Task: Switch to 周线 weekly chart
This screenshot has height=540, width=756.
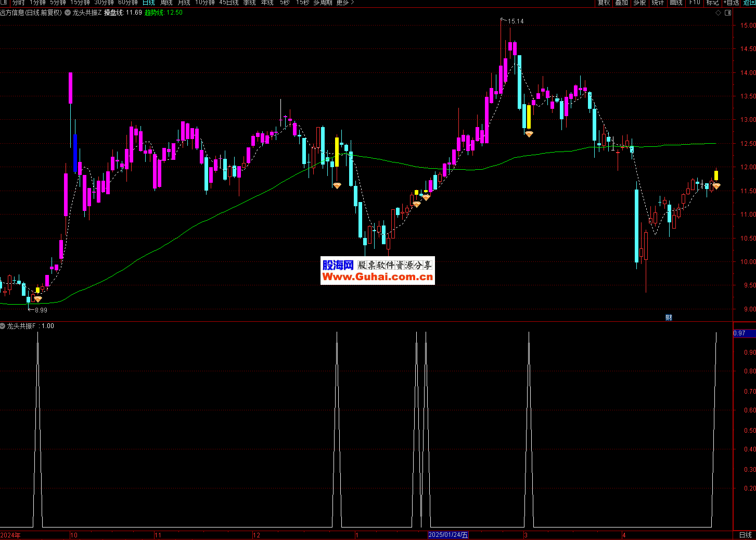Action: click(x=166, y=3)
